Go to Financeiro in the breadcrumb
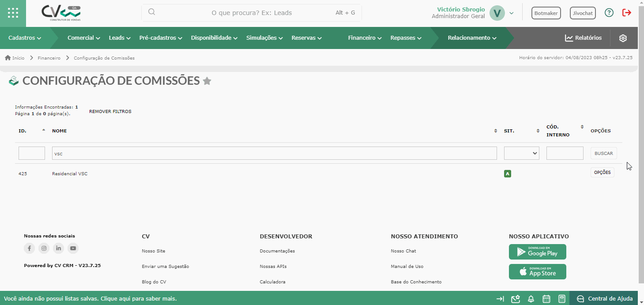 click(49, 58)
